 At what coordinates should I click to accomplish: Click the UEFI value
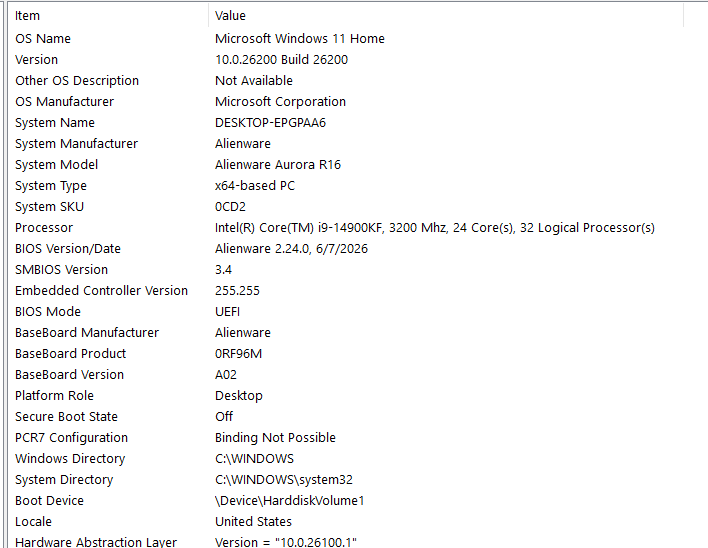pos(227,311)
